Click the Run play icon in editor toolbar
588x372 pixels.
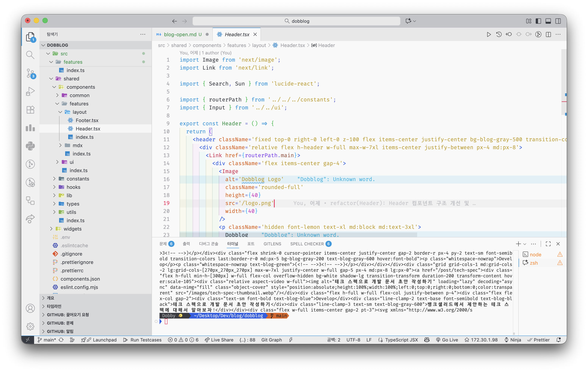click(489, 35)
